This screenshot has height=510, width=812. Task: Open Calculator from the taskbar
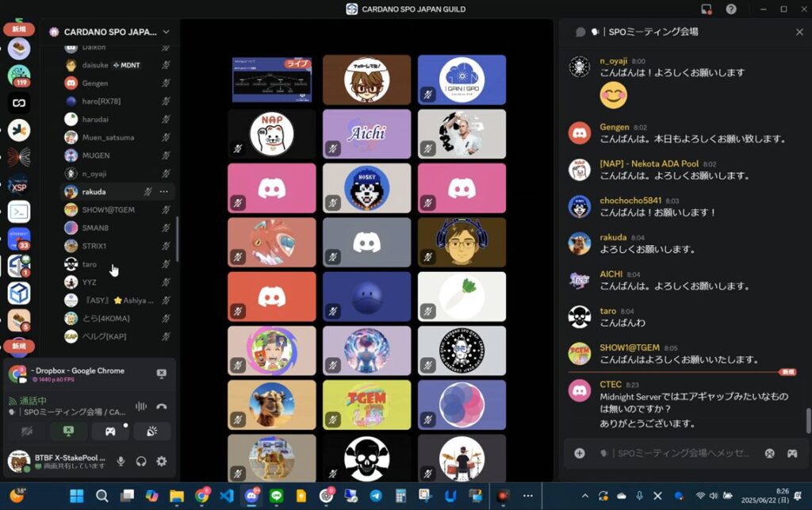(x=400, y=496)
